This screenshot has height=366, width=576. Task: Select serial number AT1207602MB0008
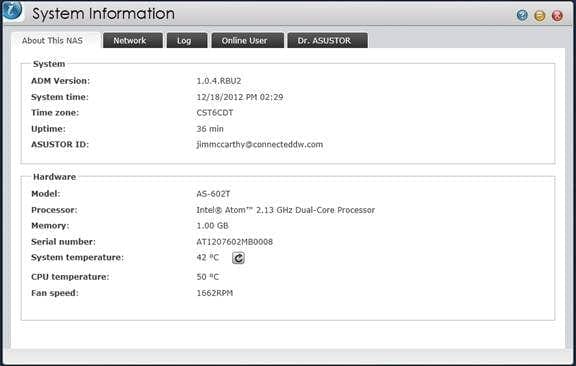(234, 242)
